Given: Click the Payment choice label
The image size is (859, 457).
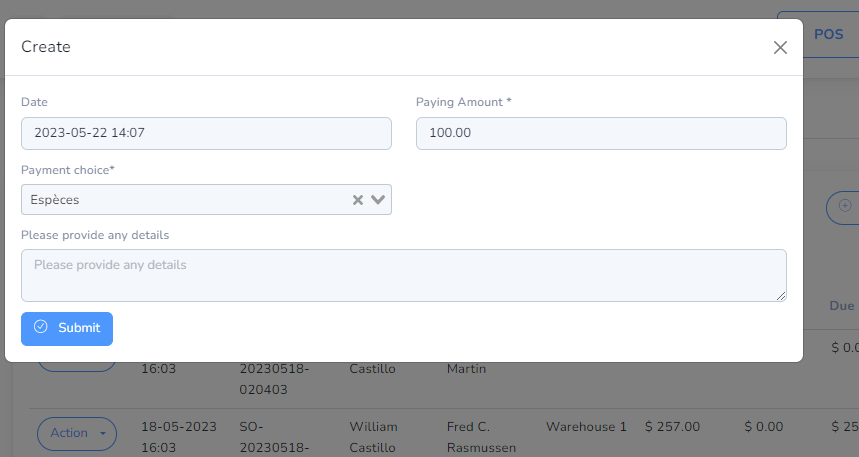Looking at the screenshot, I should (x=67, y=170).
